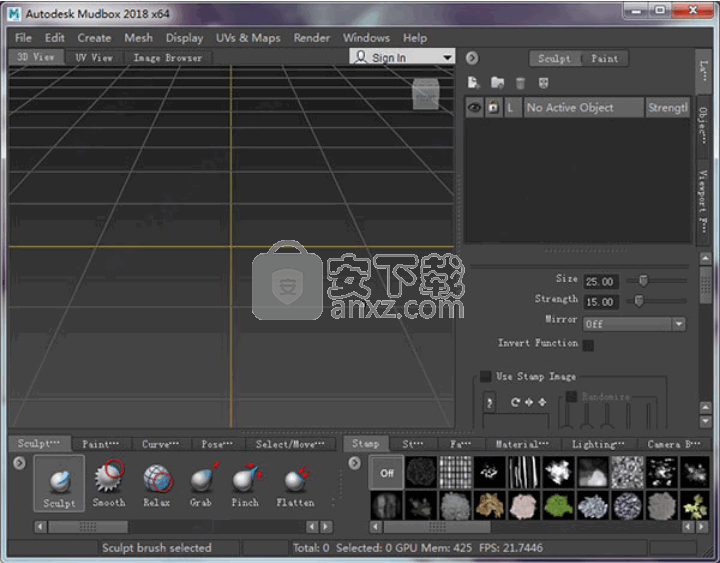Open the Pose tools tray tab
720x563 pixels.
217,444
